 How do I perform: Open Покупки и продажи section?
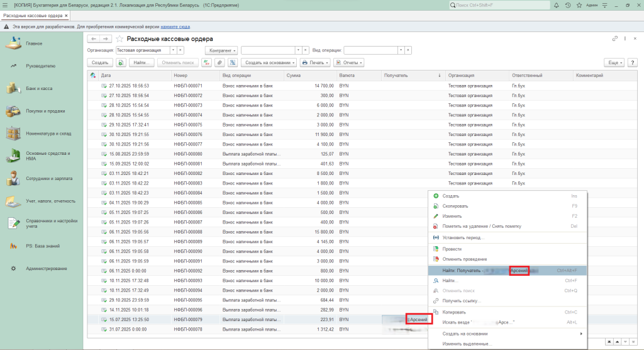(45, 111)
